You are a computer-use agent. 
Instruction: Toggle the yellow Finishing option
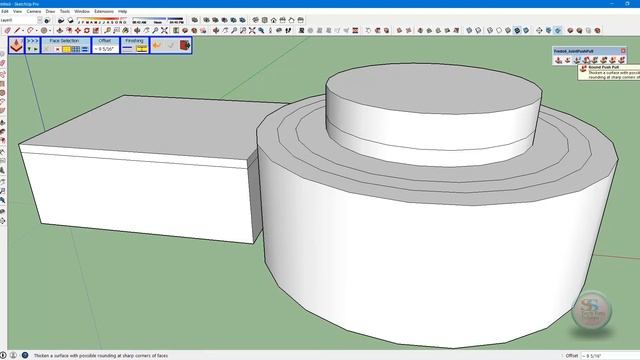click(x=142, y=49)
